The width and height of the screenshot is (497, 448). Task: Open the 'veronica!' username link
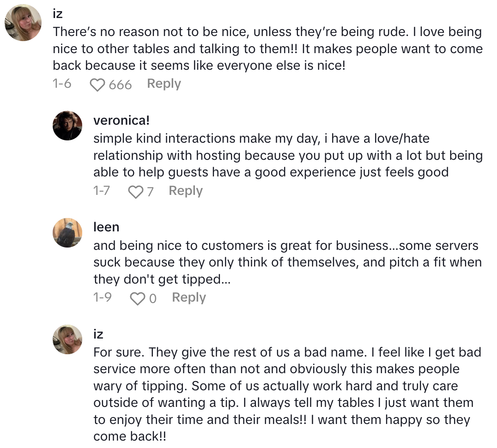pyautogui.click(x=121, y=121)
